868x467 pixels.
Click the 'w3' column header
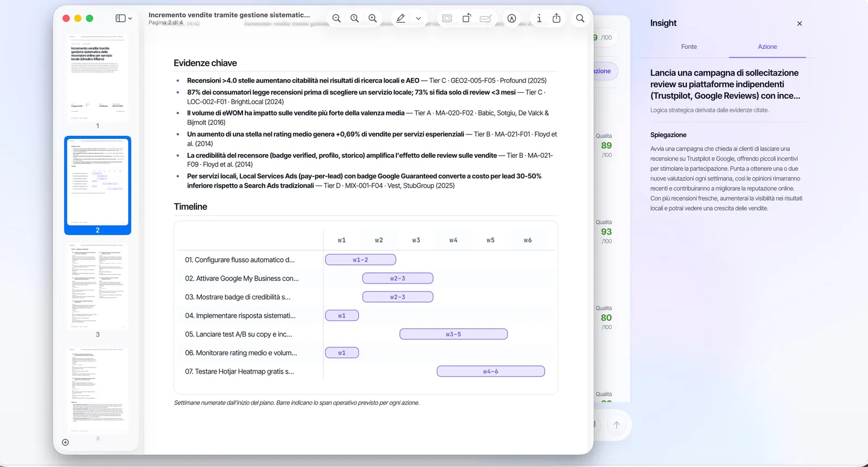click(x=416, y=240)
